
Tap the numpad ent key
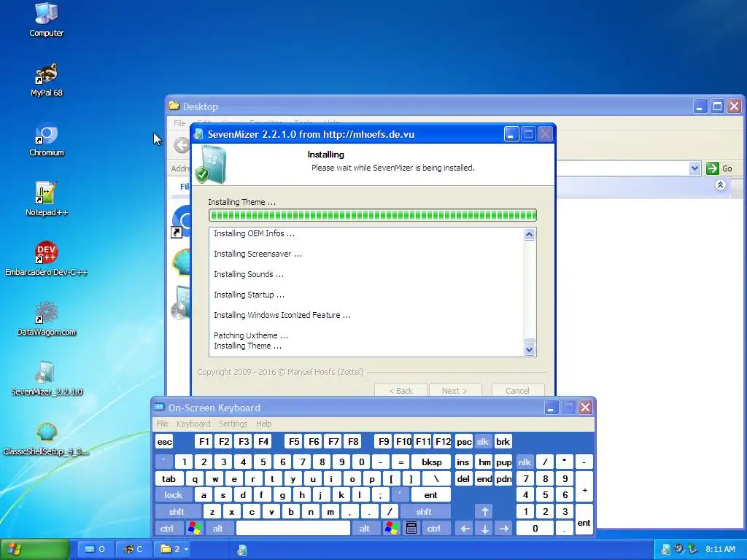coord(584,521)
